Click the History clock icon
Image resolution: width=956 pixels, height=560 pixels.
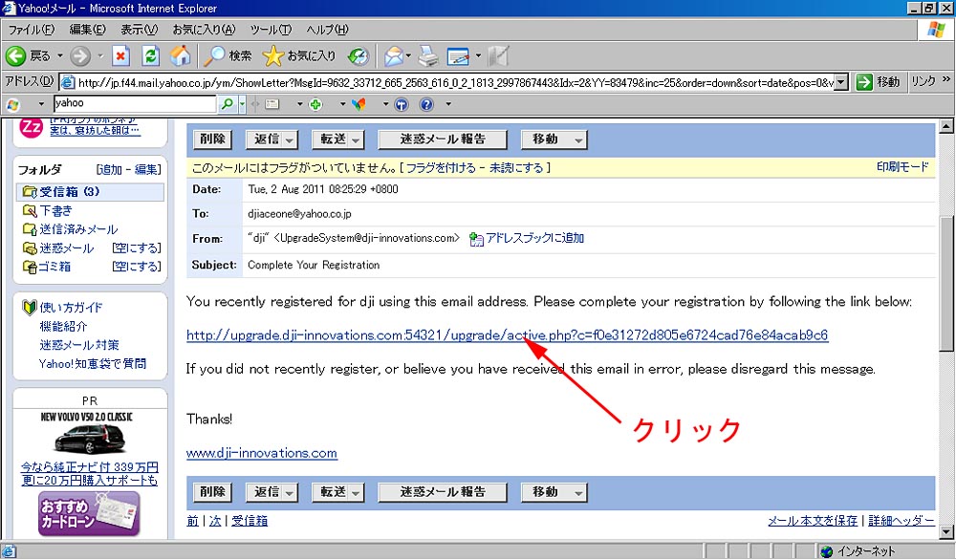click(358, 55)
